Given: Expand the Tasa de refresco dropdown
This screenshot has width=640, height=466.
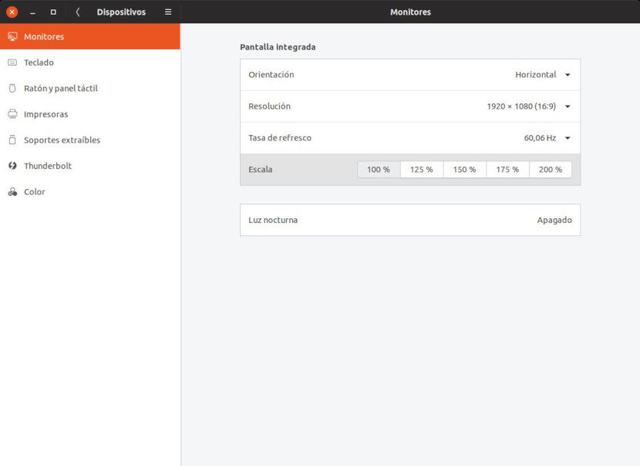Looking at the screenshot, I should click(547, 138).
